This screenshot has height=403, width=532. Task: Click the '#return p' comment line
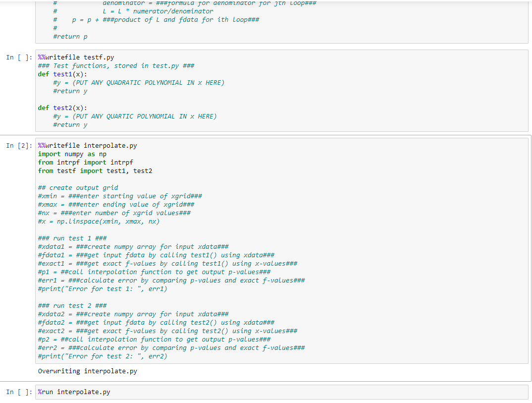click(x=70, y=37)
